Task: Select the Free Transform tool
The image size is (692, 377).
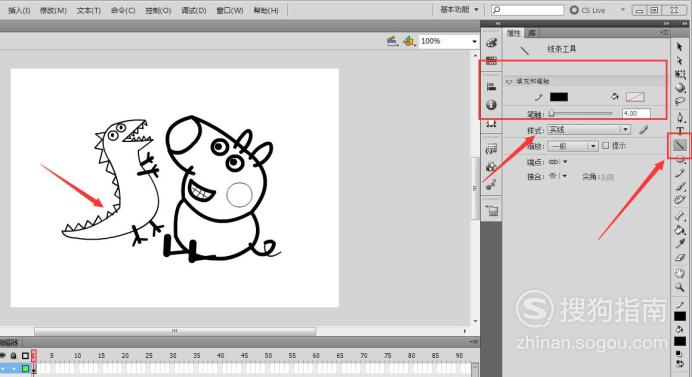Action: click(x=680, y=74)
